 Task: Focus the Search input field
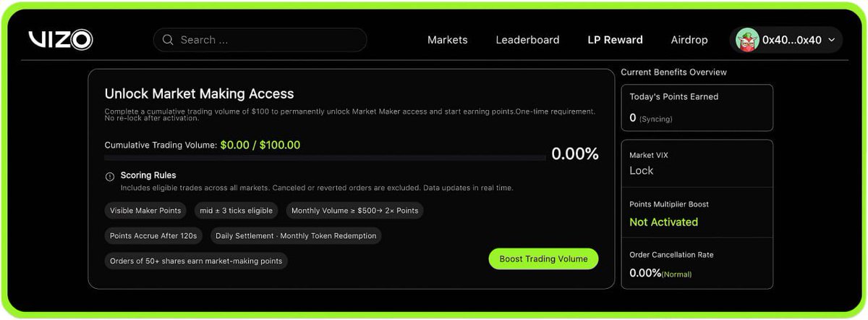tap(260, 40)
